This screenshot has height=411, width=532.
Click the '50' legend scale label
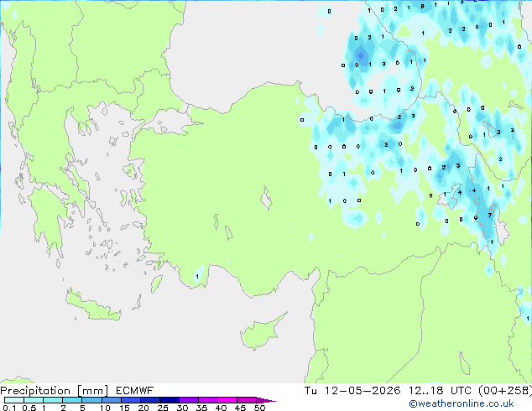point(259,408)
